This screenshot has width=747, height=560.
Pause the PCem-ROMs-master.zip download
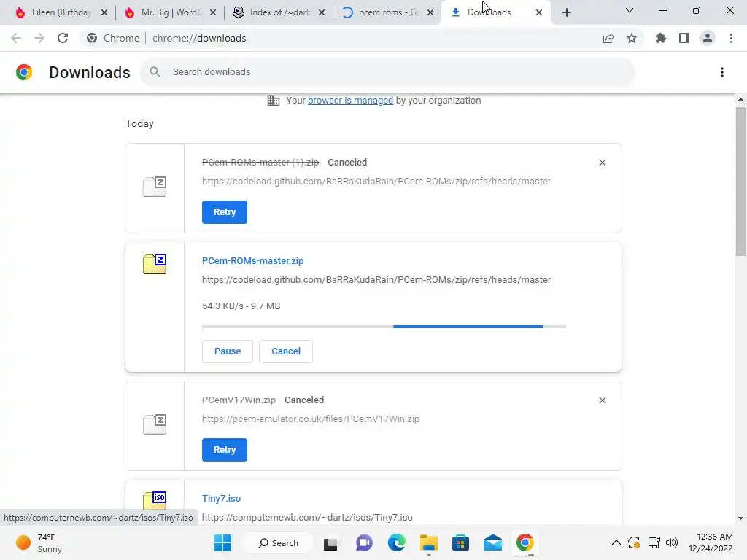(228, 351)
